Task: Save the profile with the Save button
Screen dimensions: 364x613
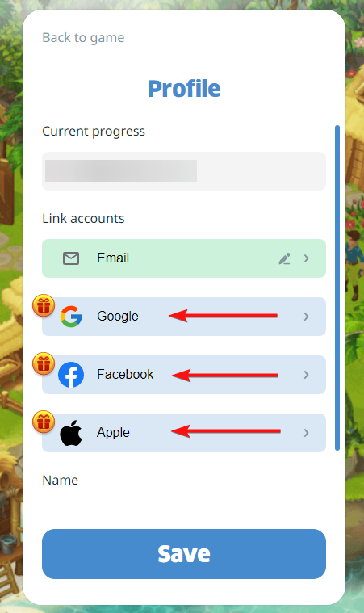Action: pos(184,553)
